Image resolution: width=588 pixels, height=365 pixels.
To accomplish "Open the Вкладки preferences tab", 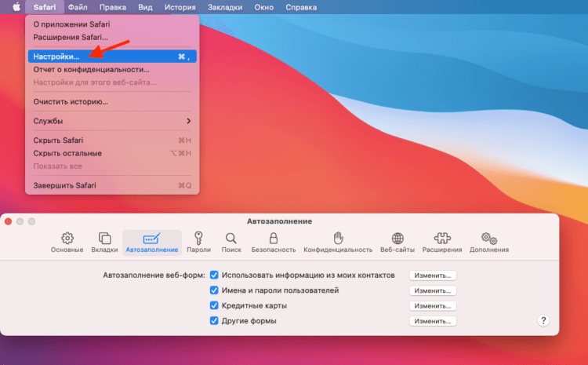I will (104, 243).
